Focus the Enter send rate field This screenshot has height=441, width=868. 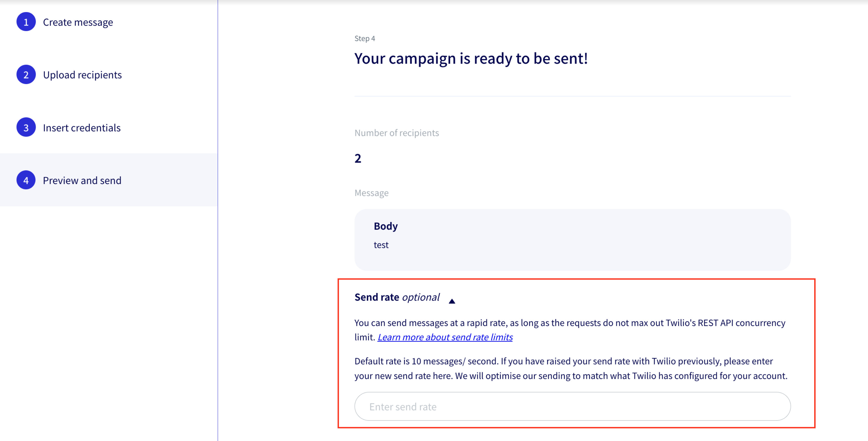[x=572, y=406]
